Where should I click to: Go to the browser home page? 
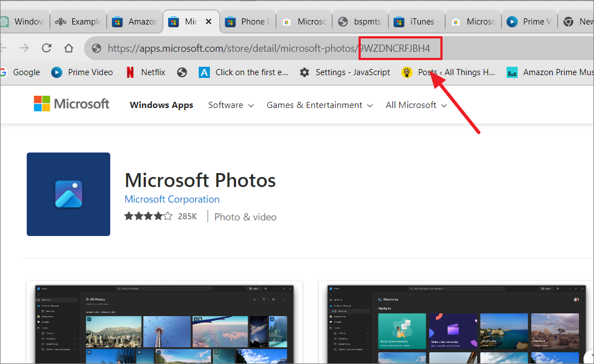[x=68, y=48]
